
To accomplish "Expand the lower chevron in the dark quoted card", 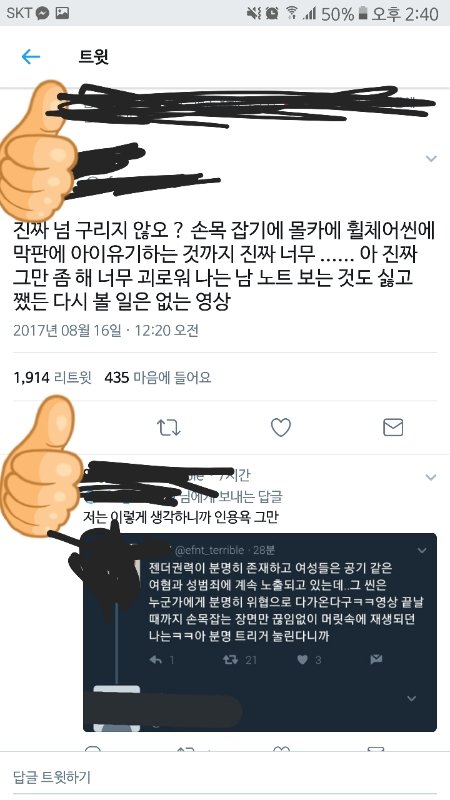I will coord(411,698).
